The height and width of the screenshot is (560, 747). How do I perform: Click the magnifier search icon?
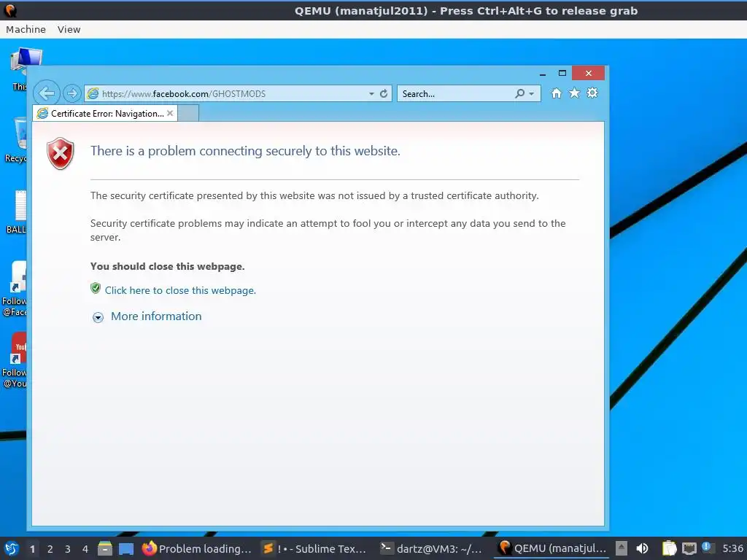click(x=519, y=94)
